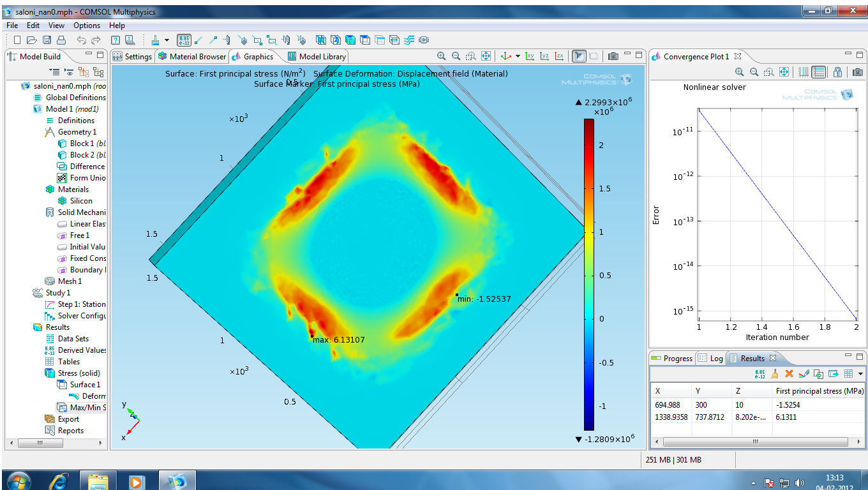Click the Print icon in main toolbar
The width and height of the screenshot is (868, 490).
(x=62, y=40)
